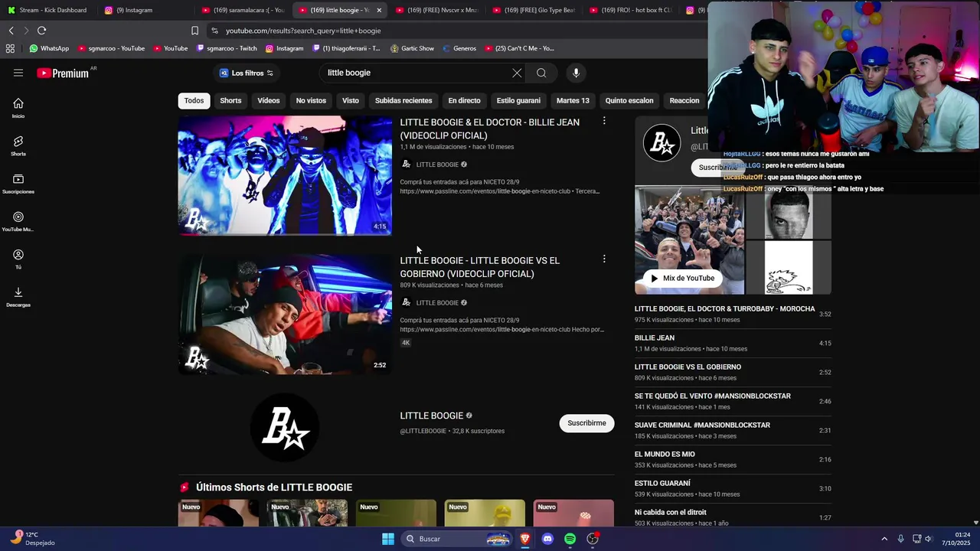Open the Windows Start menu
The image size is (980, 551).
pos(388,539)
